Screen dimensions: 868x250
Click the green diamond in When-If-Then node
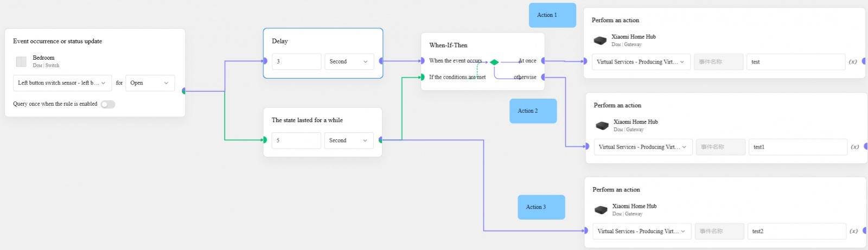point(494,62)
